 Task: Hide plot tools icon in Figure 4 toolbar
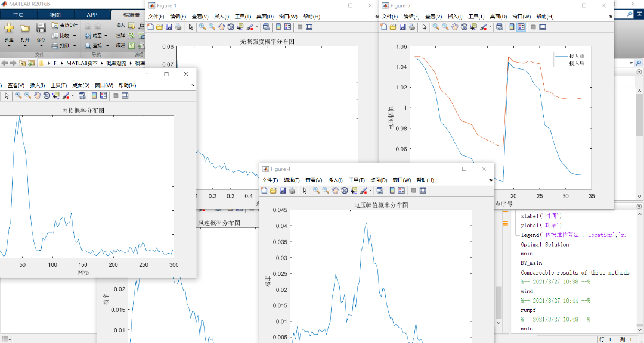click(414, 191)
